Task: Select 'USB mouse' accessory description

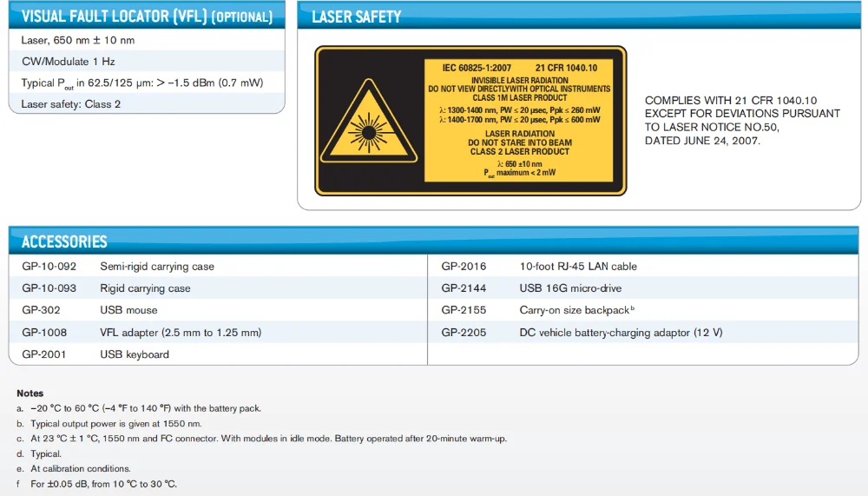Action: tap(128, 310)
